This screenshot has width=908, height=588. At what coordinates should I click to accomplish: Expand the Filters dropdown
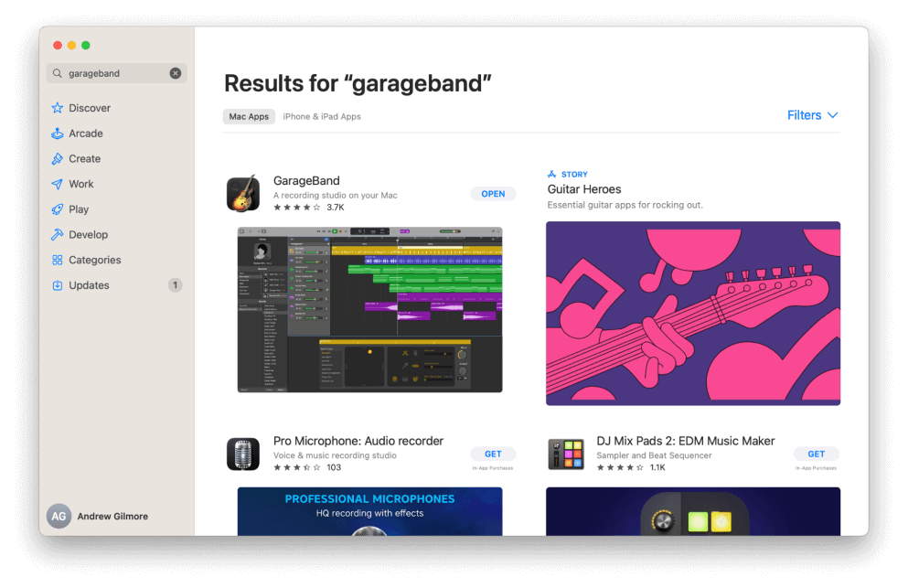(813, 115)
